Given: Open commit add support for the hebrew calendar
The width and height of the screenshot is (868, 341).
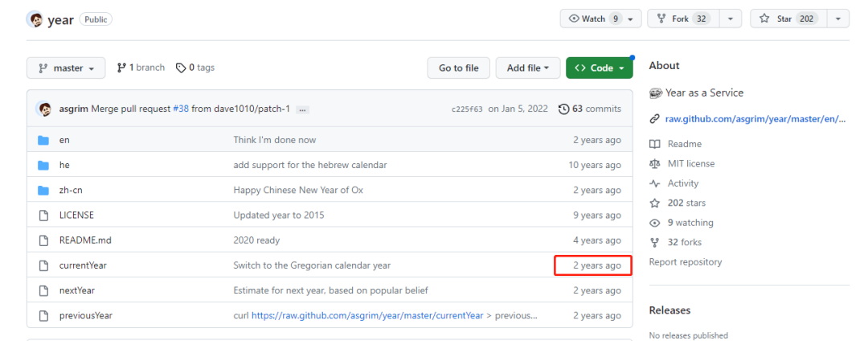Looking at the screenshot, I should pyautogui.click(x=310, y=165).
